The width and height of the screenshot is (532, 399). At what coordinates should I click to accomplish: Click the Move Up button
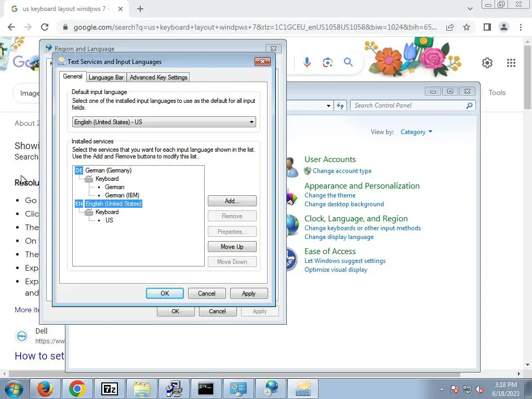pyautogui.click(x=232, y=247)
